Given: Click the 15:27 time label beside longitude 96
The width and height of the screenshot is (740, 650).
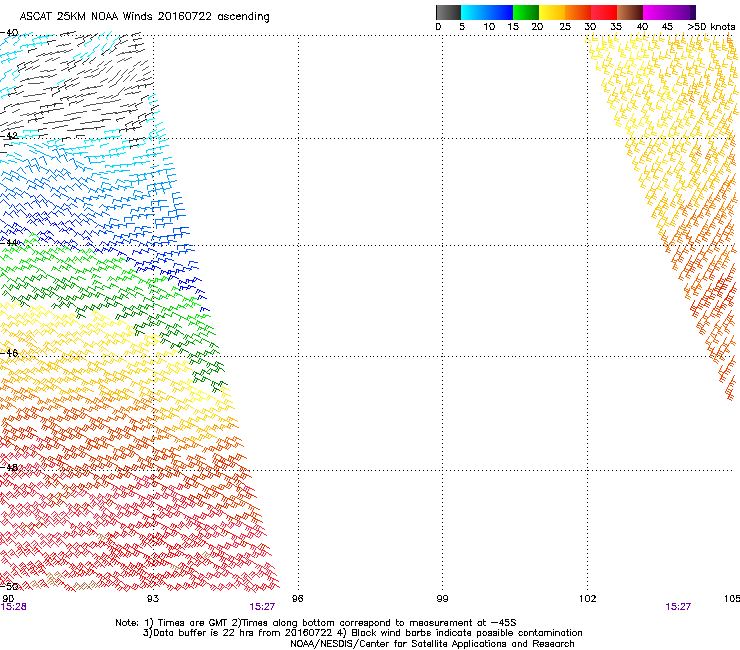Looking at the screenshot, I should [x=262, y=607].
